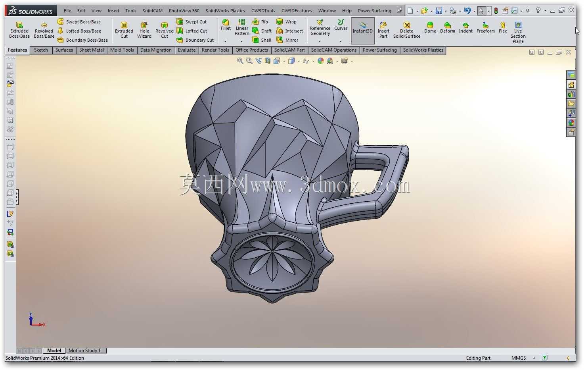Switch to the Evaluate tab
This screenshot has width=588, height=370.
187,50
